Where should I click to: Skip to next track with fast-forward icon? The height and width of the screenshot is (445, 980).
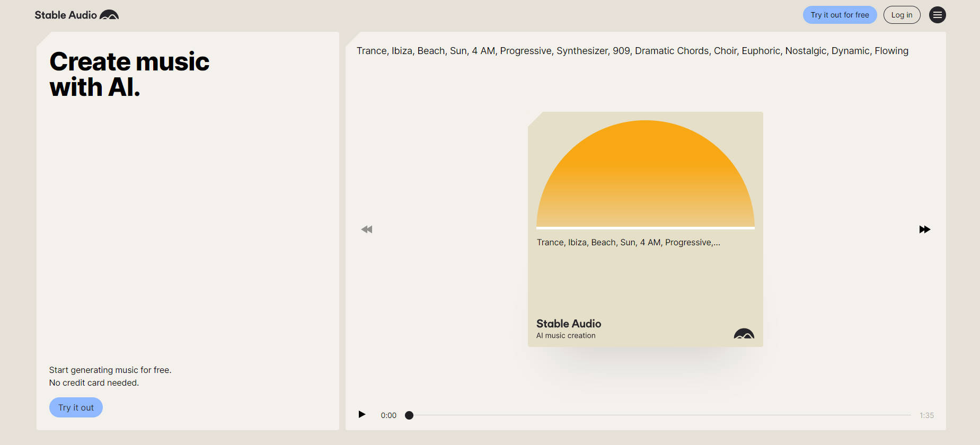point(924,229)
